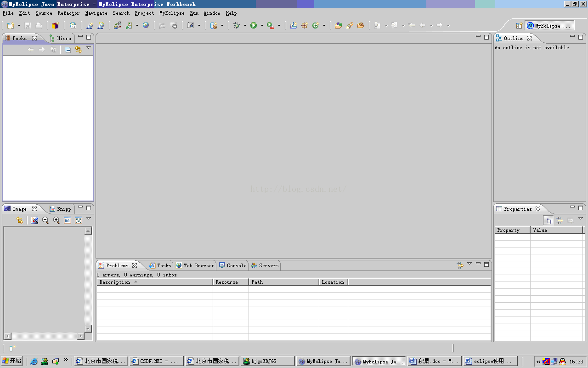Screen dimensions: 588x368
Task: Click the Windows Start button
Action: tap(12, 361)
